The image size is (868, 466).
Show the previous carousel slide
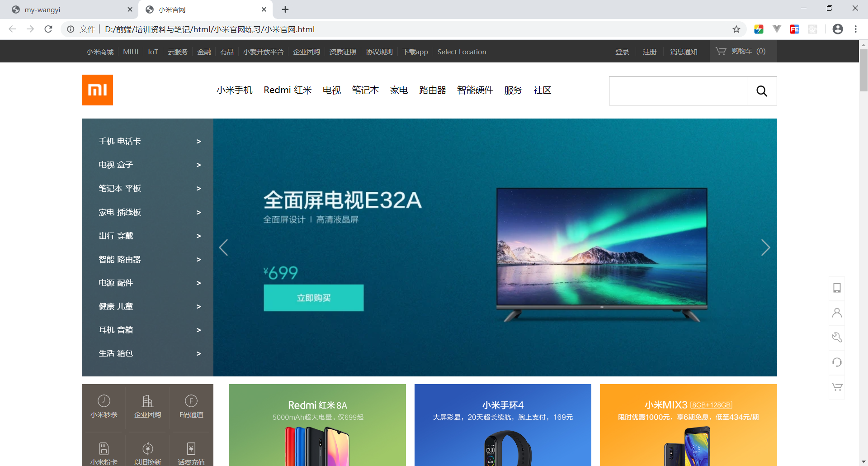pos(223,247)
